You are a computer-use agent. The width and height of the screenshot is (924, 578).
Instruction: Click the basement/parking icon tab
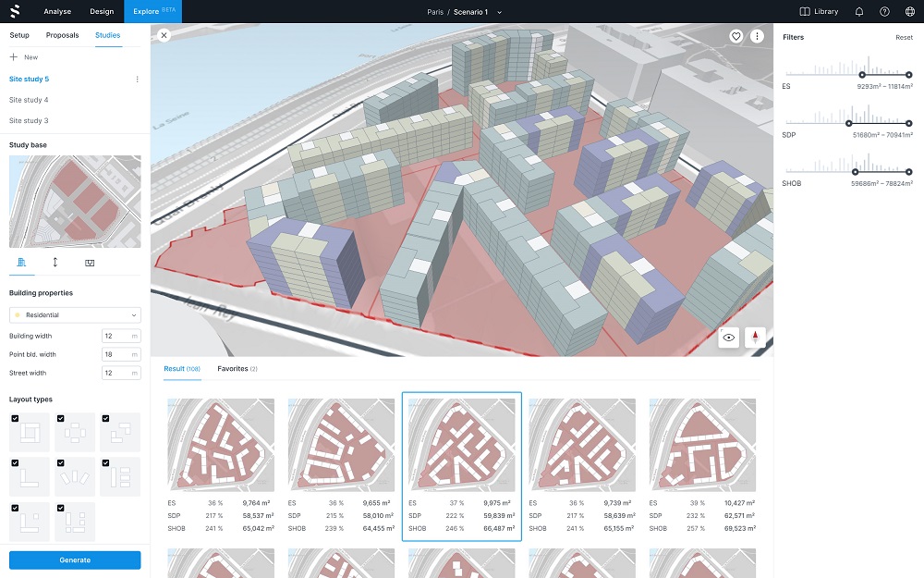coord(89,263)
